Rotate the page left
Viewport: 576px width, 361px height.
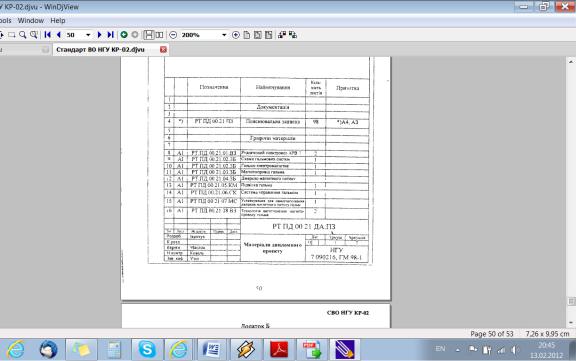[282, 35]
